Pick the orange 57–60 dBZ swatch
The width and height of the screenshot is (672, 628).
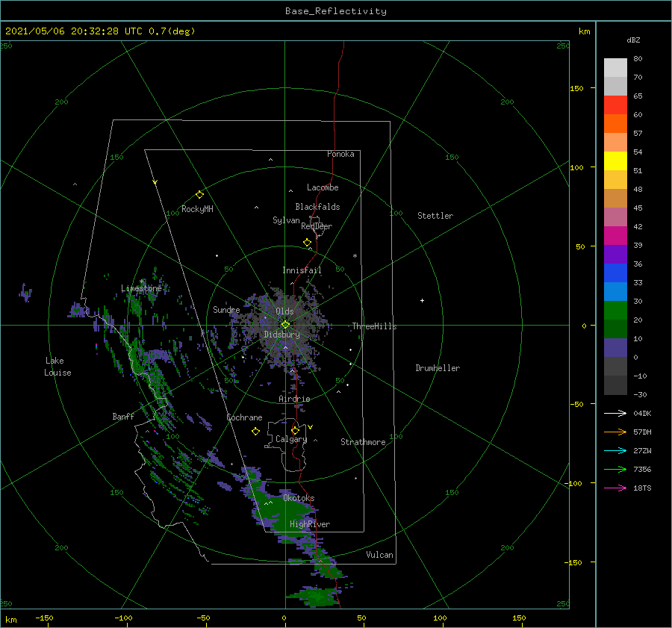click(x=615, y=123)
